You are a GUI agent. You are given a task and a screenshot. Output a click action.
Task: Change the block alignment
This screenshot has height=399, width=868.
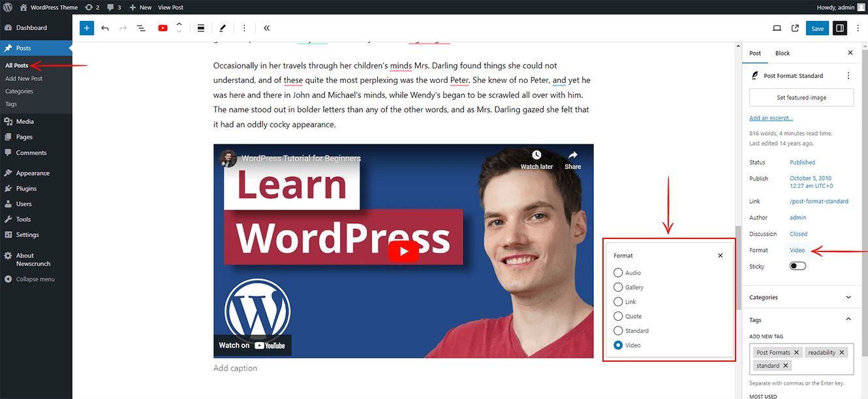(201, 28)
